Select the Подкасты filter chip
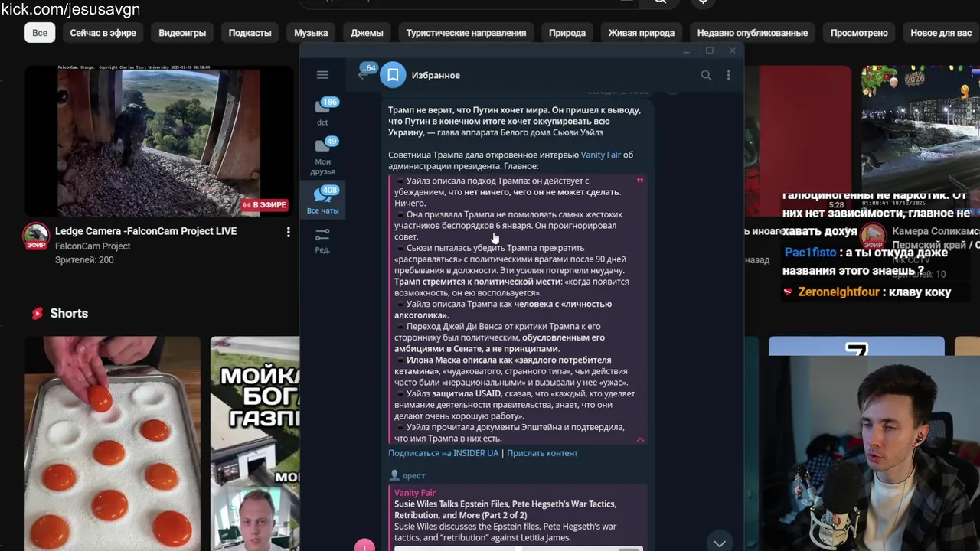 [250, 33]
